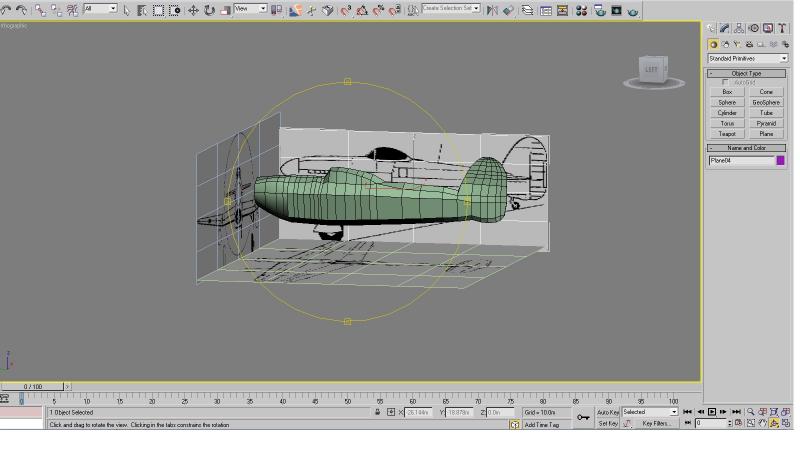Click the ViewCube in viewport
The width and height of the screenshot is (800, 450).
(x=653, y=70)
